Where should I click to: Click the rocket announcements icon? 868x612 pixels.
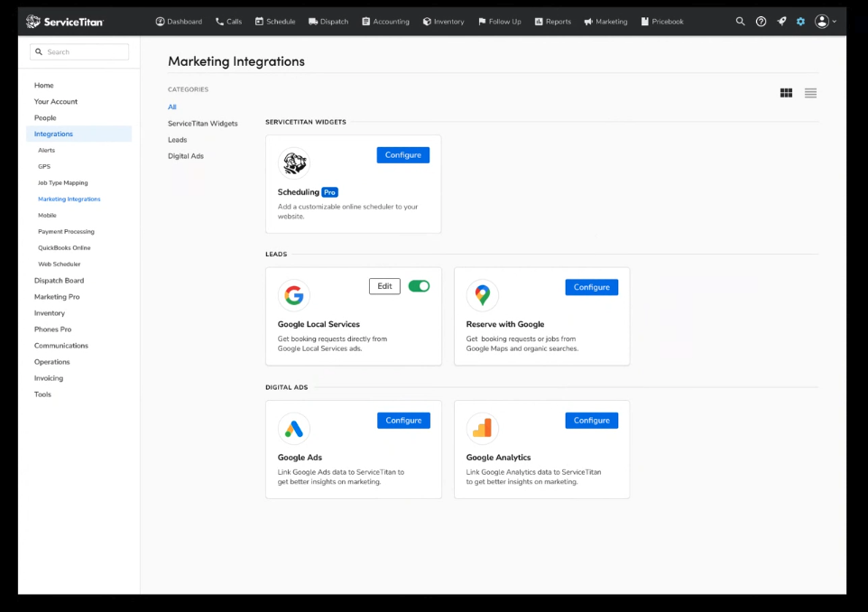(780, 21)
